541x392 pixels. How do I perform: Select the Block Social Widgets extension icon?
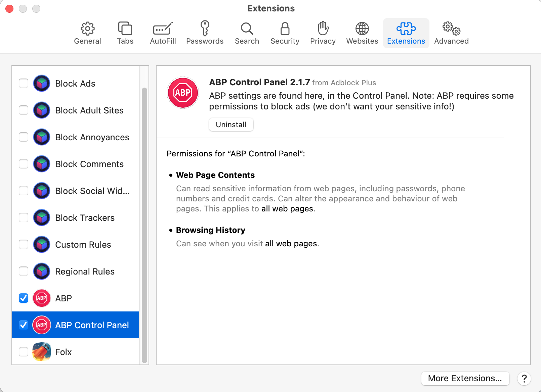tap(42, 191)
